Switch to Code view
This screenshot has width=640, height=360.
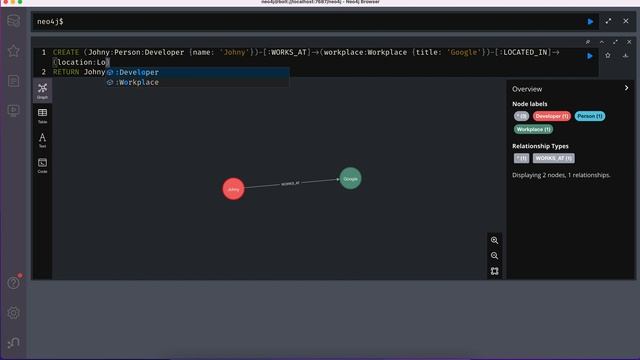[42, 166]
